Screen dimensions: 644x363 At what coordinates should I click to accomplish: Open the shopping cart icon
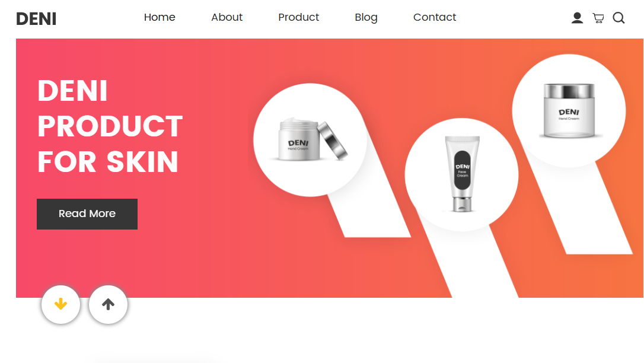pyautogui.click(x=598, y=18)
